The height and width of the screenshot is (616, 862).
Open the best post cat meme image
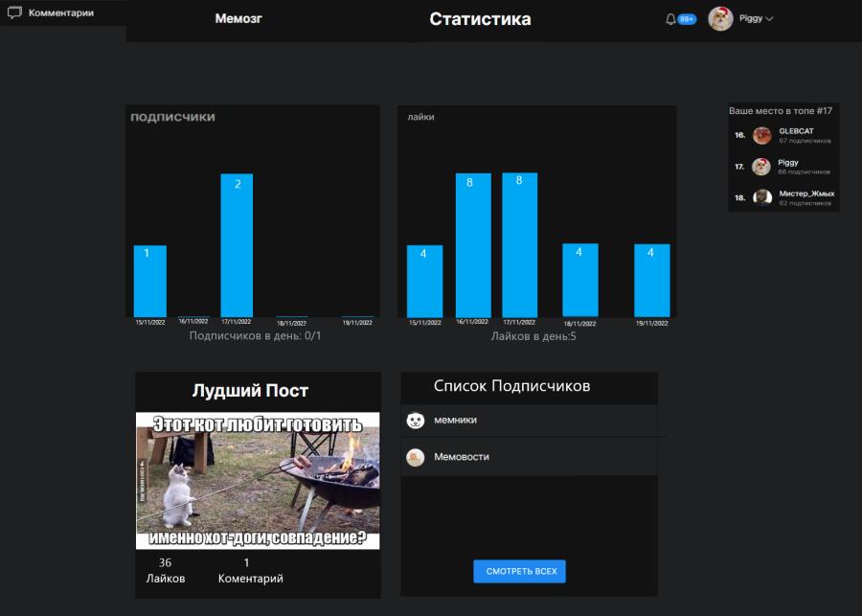(x=258, y=480)
